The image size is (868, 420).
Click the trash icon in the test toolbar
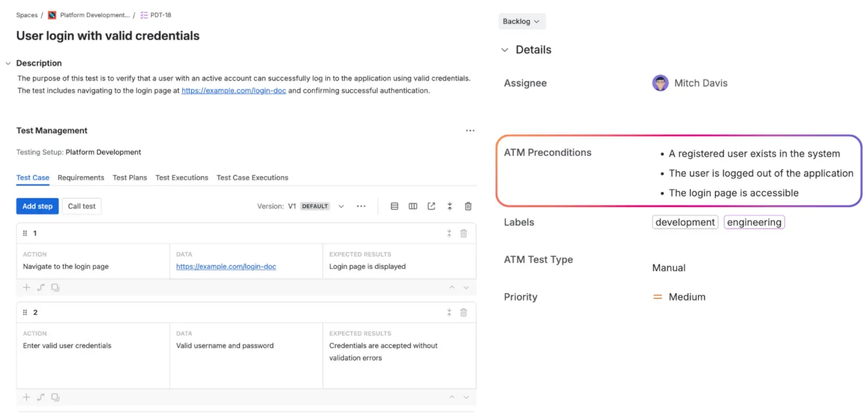(468, 206)
